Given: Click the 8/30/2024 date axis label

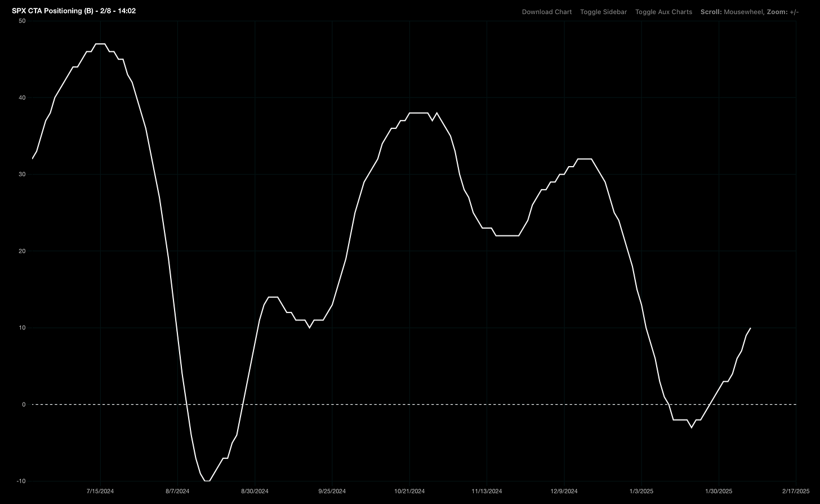Looking at the screenshot, I should pos(255,491).
